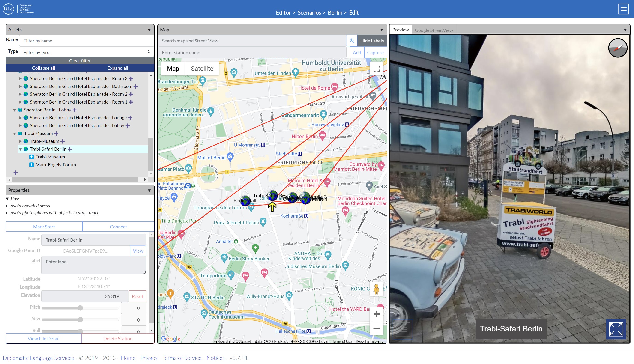View the Google Pano ID
The width and height of the screenshot is (634, 364).
pyautogui.click(x=138, y=251)
